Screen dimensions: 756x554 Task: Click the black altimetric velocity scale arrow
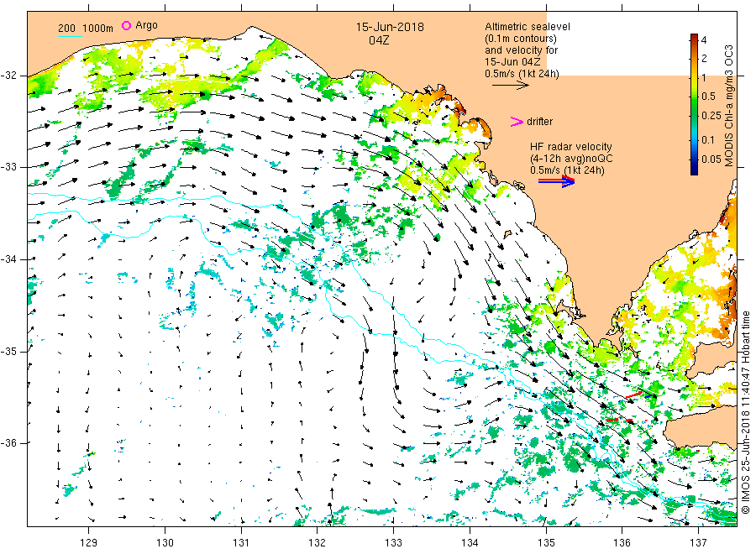coord(510,86)
